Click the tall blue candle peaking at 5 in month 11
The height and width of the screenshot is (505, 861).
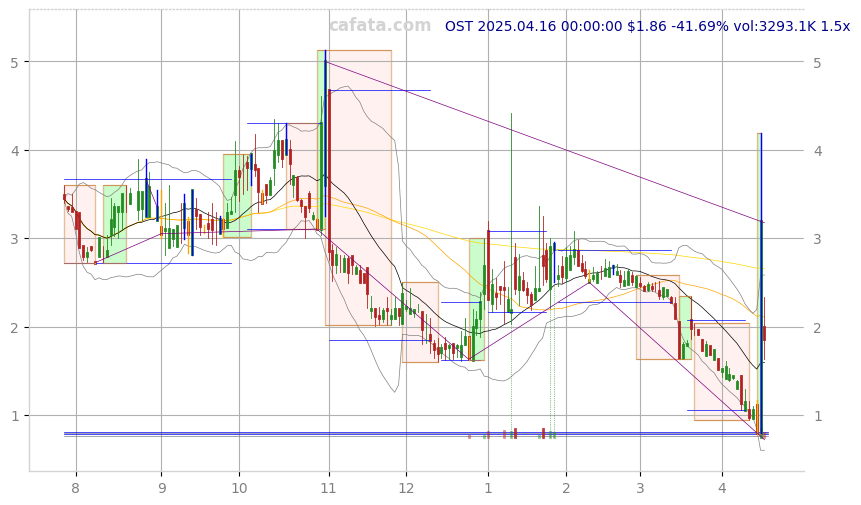(326, 133)
